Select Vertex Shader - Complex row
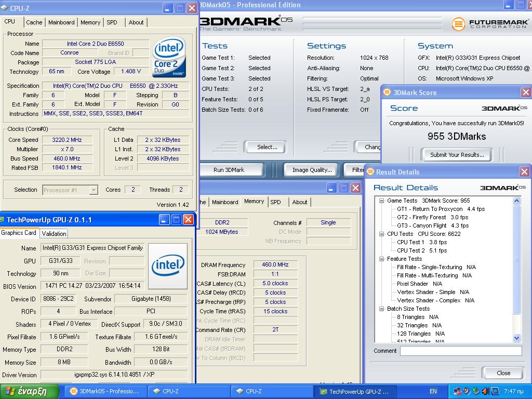Viewport: 532px width, 399px height. (x=436, y=300)
